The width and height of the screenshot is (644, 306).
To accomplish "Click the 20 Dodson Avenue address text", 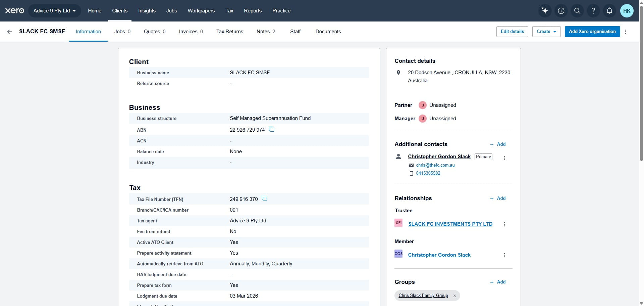I will [x=460, y=77].
